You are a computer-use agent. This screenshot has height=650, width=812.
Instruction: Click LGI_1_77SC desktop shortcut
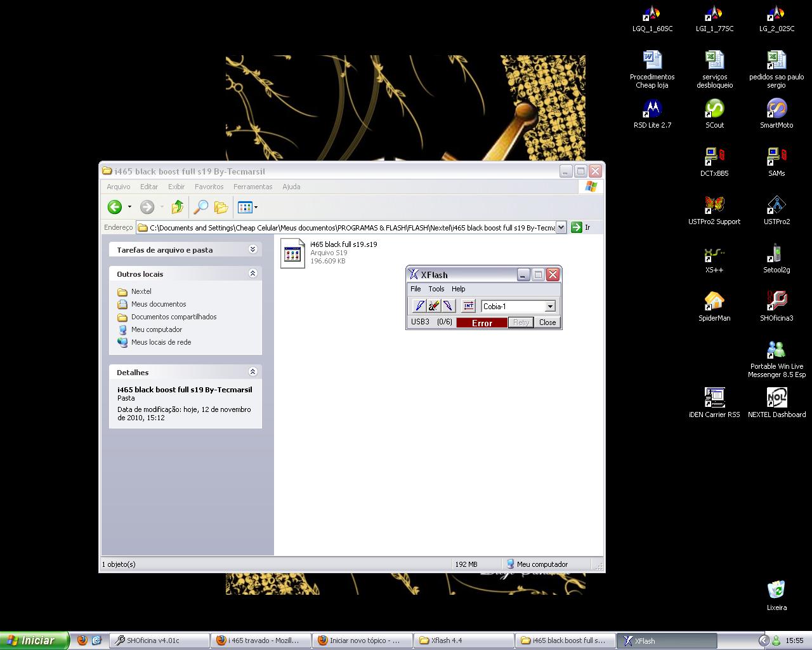tap(714, 19)
